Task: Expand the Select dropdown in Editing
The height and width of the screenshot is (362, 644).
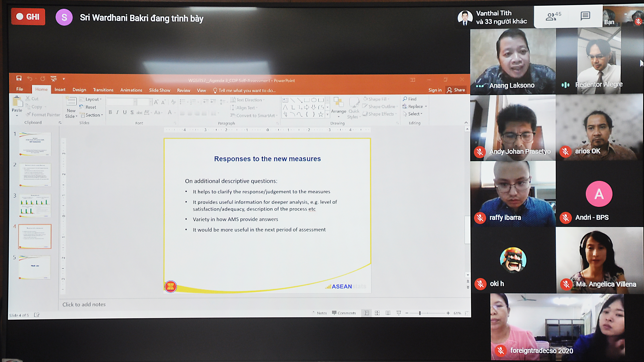Action: 415,114
